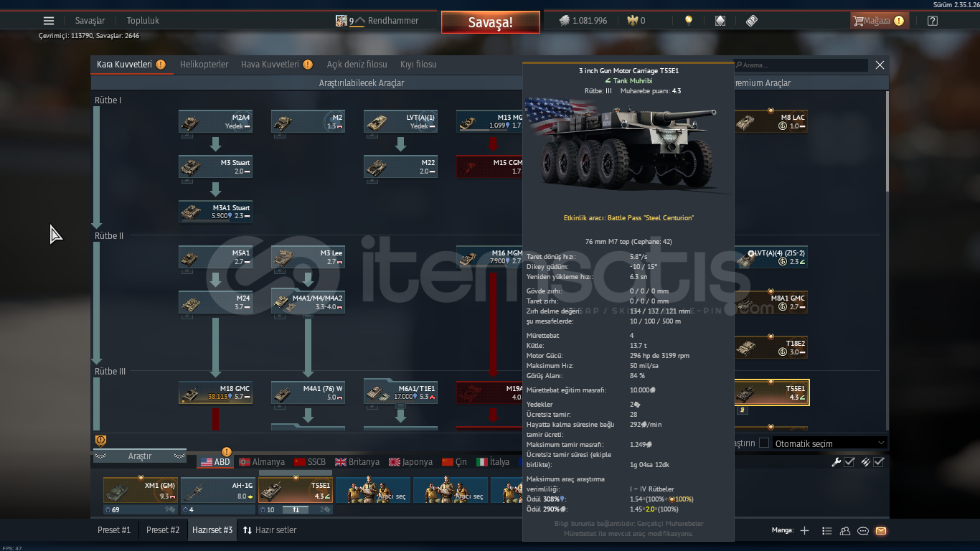The image size is (980, 551).
Task: Toggle the auto-refill ammo checkbox
Action: 878,462
